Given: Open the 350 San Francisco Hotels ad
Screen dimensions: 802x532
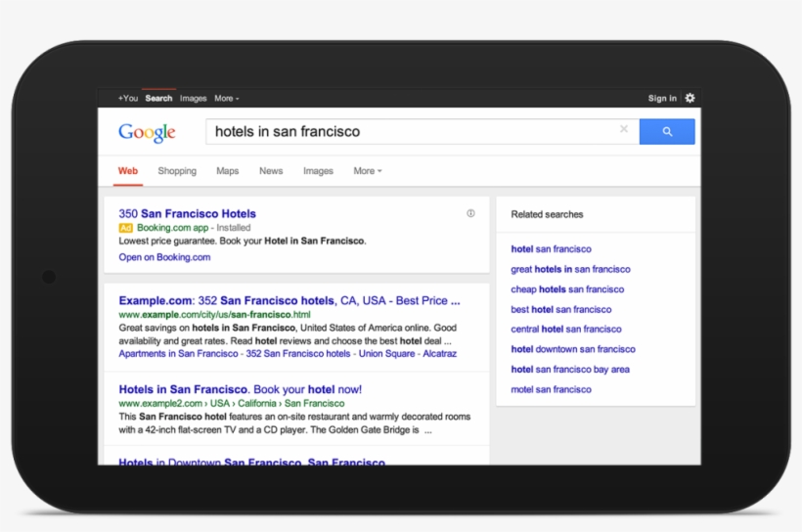Looking at the screenshot, I should coord(187,213).
